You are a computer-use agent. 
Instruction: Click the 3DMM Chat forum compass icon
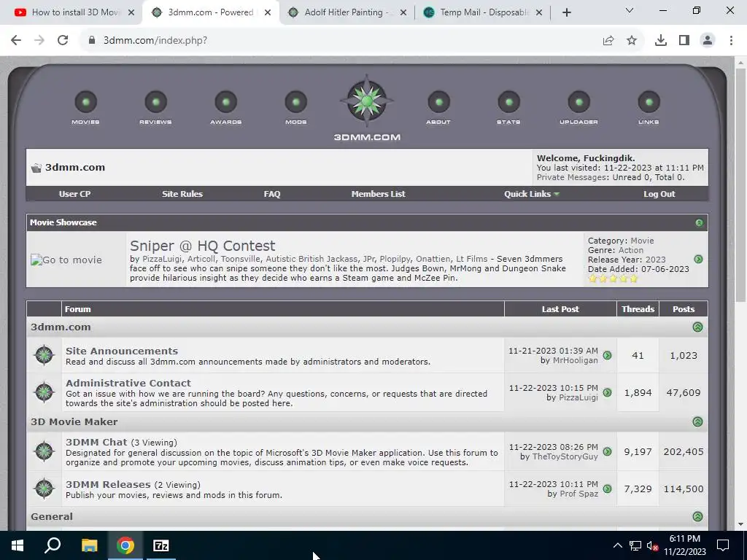click(44, 451)
